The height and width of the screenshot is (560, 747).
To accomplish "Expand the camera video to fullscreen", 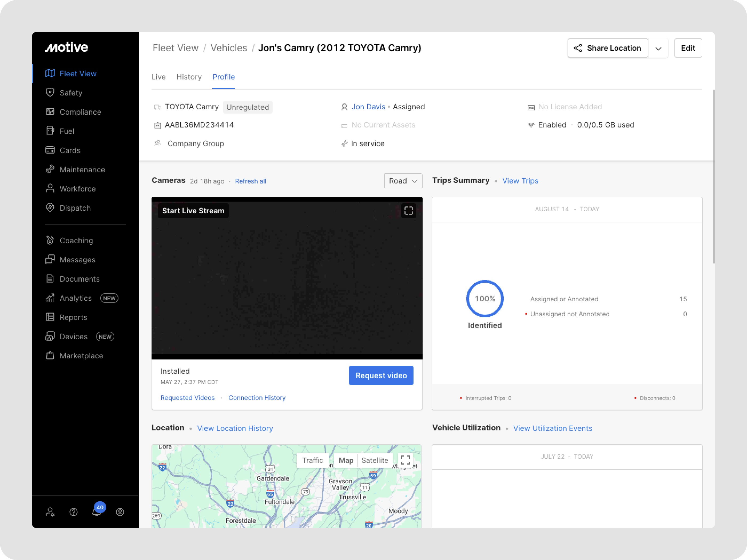I will point(408,211).
